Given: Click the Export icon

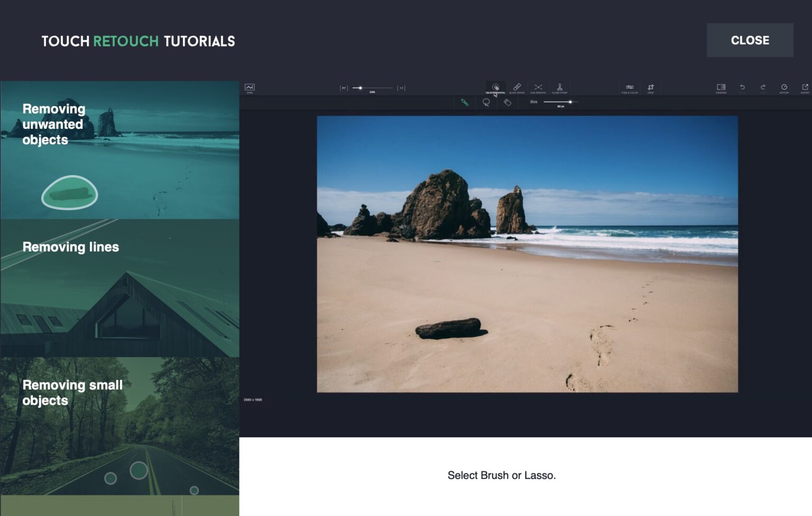Looking at the screenshot, I should pyautogui.click(x=805, y=88).
